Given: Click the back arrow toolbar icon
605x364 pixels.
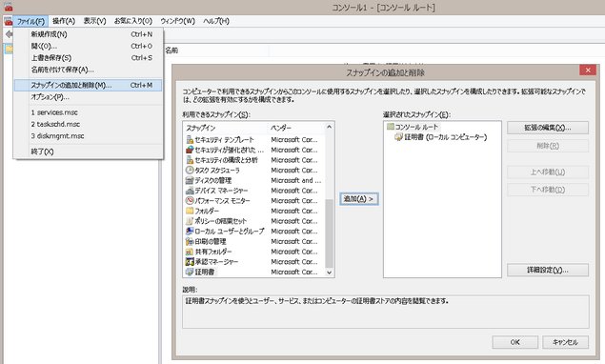Looking at the screenshot, I should 9,34.
